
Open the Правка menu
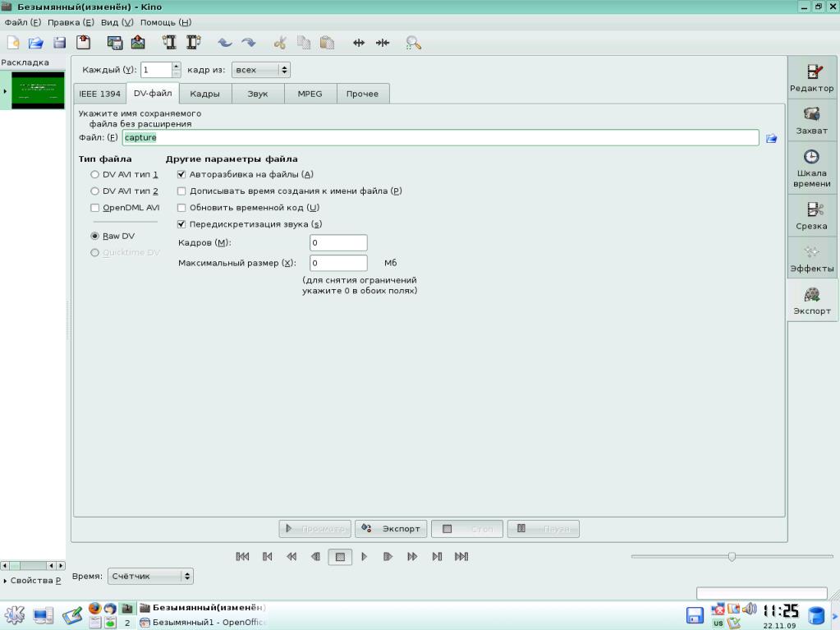pyautogui.click(x=71, y=22)
